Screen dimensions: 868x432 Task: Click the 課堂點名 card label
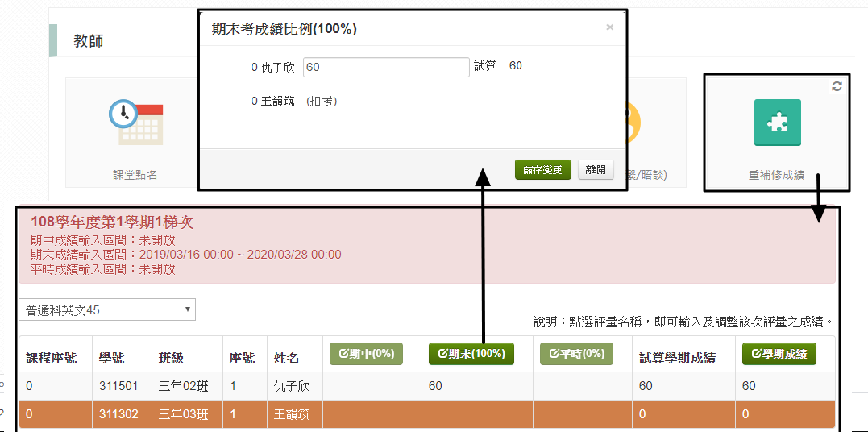(135, 175)
